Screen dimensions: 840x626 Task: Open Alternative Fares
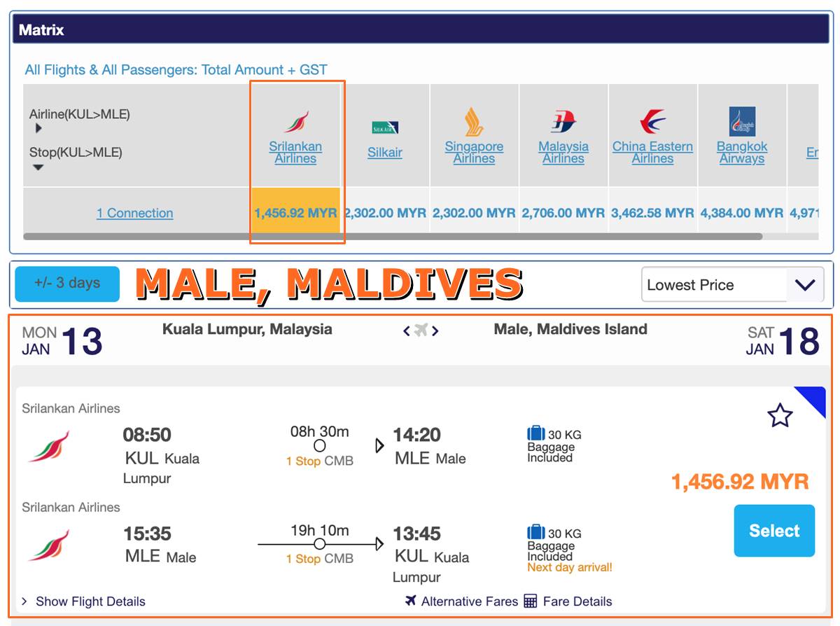point(461,601)
